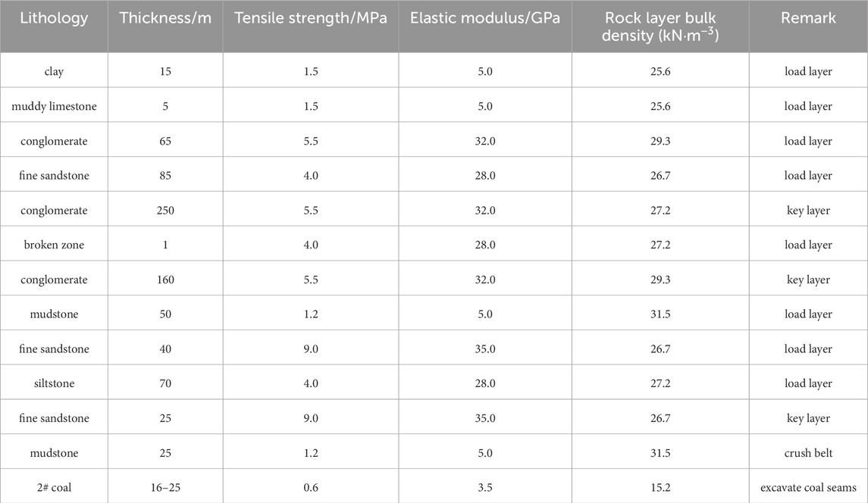The height and width of the screenshot is (503, 868).
Task: Click the Remark column header
Action: click(808, 18)
